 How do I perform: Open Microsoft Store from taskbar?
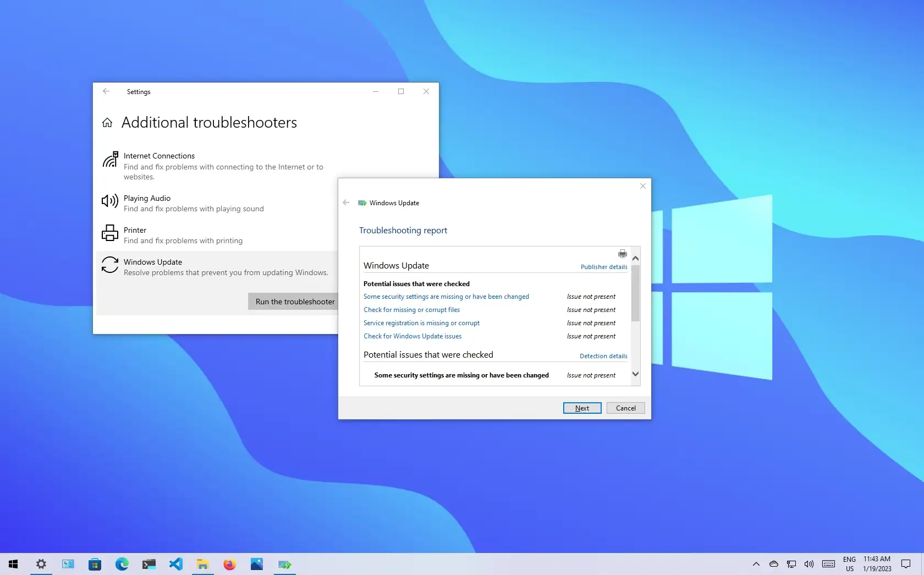95,564
